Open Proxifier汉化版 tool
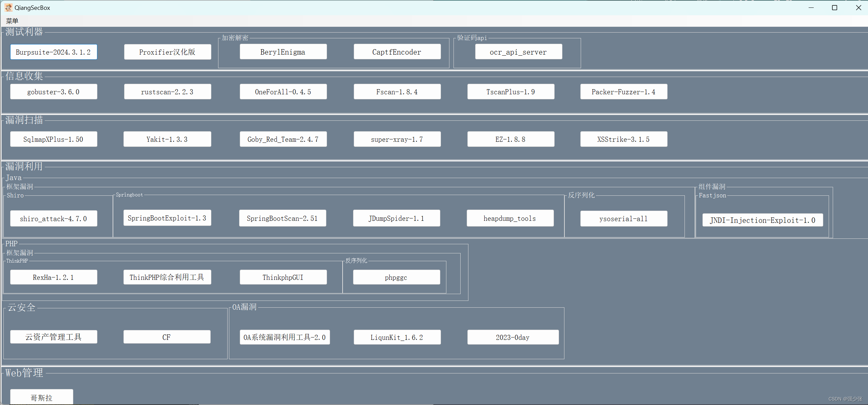Screen dimensions: 868x405 [168, 52]
